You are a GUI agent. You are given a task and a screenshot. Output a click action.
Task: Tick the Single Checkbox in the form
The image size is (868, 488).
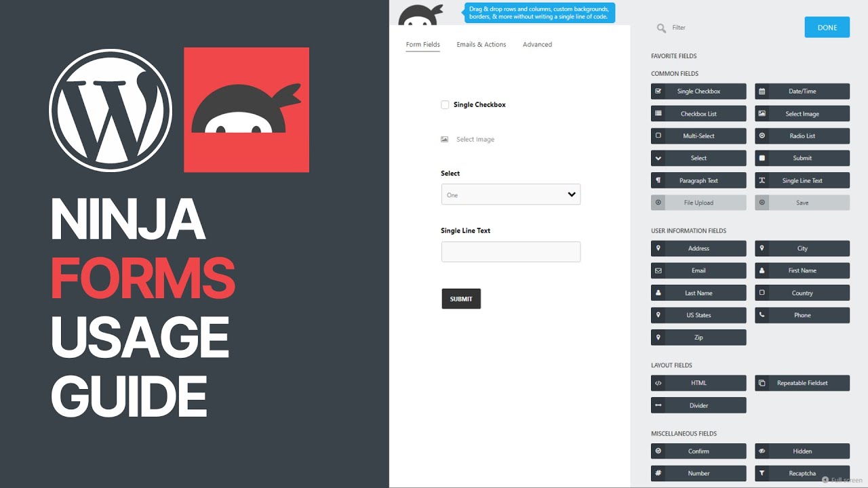coord(445,104)
